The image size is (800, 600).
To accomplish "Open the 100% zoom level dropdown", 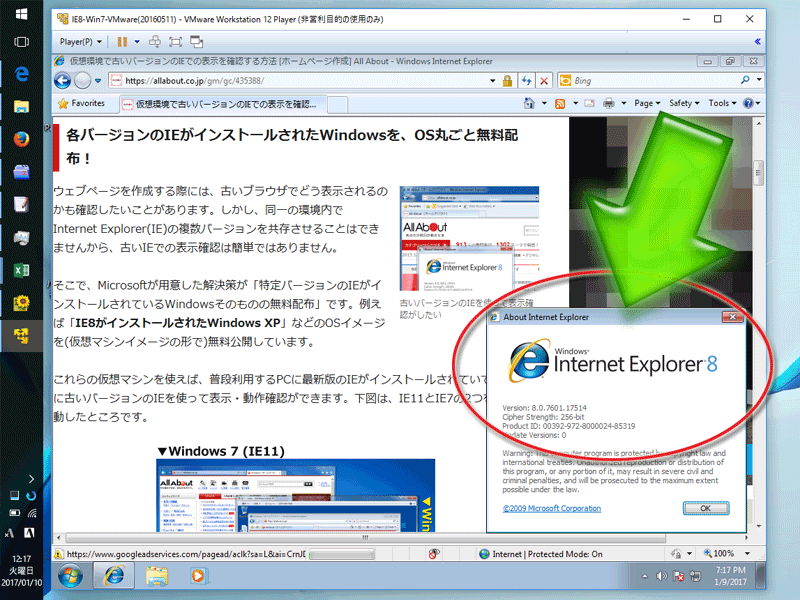I will 730,553.
